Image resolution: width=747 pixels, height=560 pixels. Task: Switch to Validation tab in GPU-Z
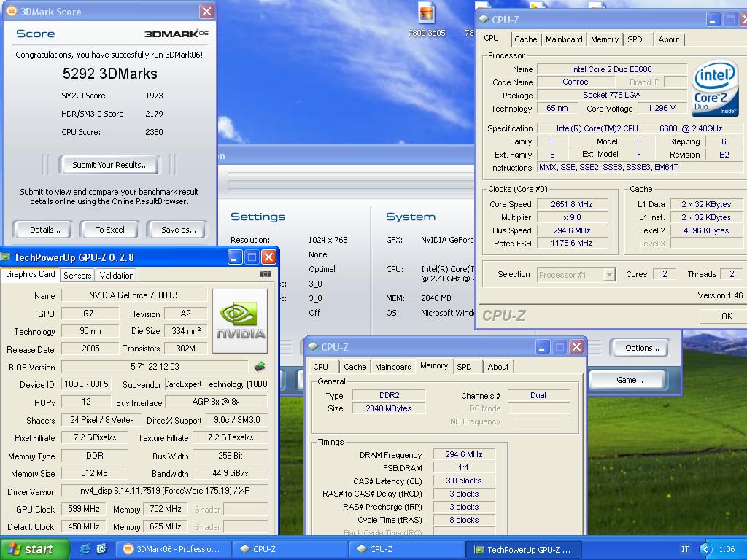point(117,275)
